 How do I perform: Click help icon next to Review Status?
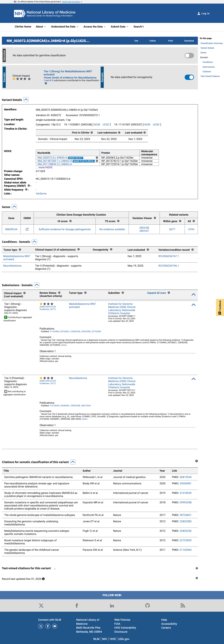(x=59, y=293)
